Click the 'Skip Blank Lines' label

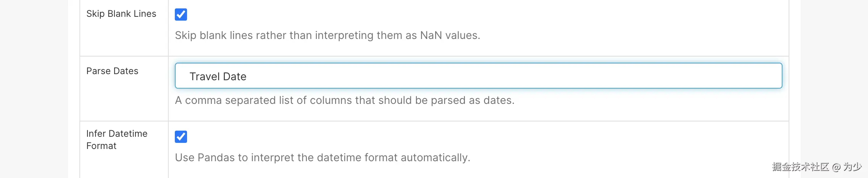coord(121,14)
